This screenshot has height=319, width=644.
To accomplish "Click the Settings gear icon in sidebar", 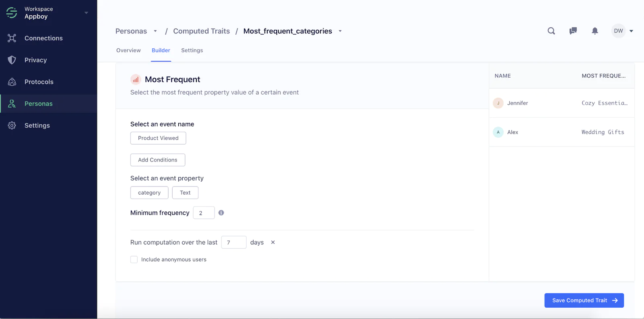I will (x=12, y=125).
